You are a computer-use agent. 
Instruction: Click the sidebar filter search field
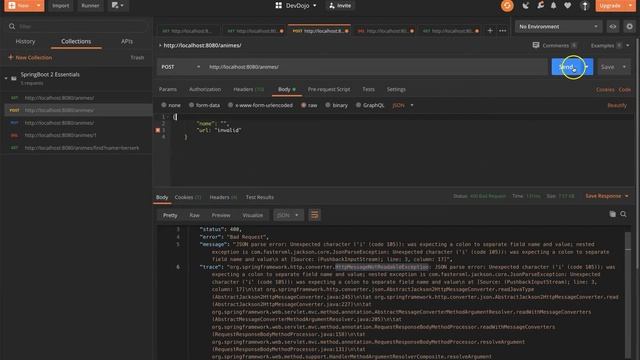78,27
